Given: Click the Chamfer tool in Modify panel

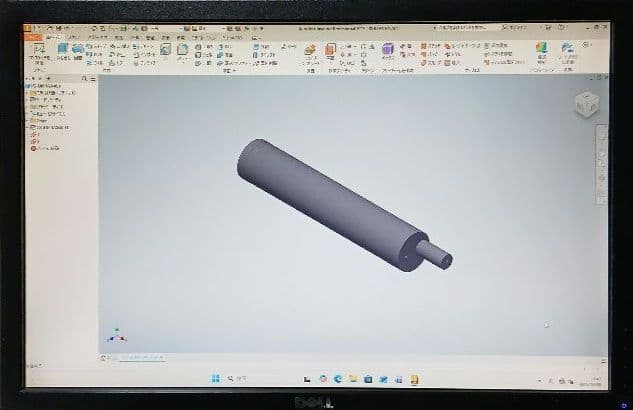Looking at the screenshot, I should pos(204,47).
